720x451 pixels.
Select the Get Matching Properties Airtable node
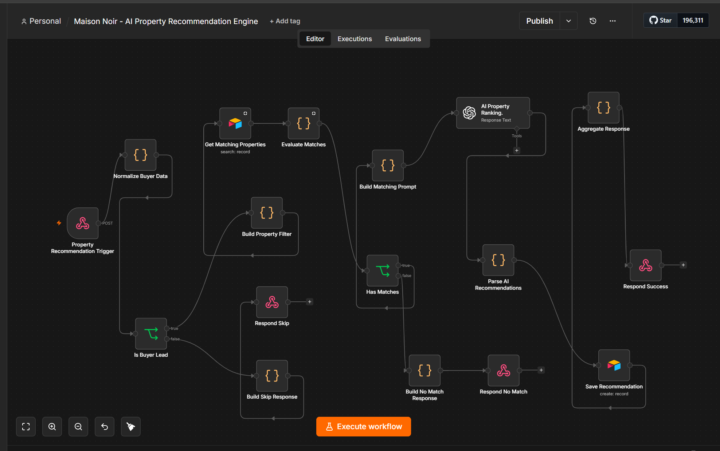(235, 123)
